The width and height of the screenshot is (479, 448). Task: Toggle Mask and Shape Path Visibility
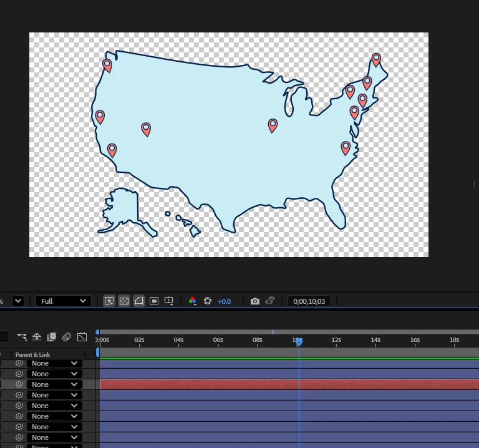(139, 301)
